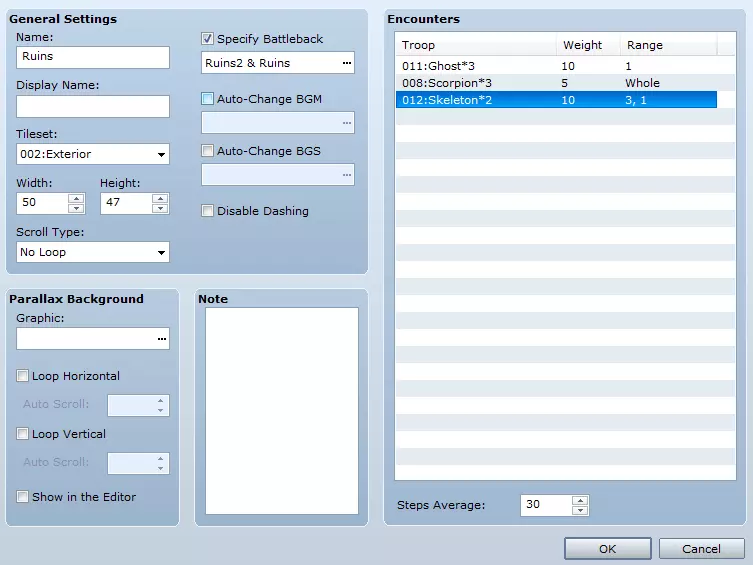Open the Parallax Graphic ellipsis button
Viewport: 753px width, 565px height.
162,339
